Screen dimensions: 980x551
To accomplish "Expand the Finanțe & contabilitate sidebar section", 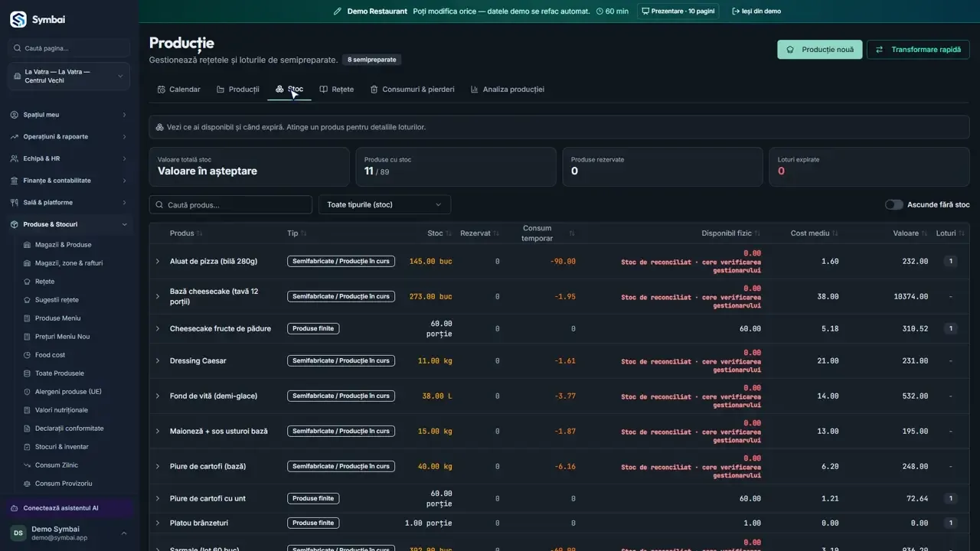I will click(x=69, y=181).
